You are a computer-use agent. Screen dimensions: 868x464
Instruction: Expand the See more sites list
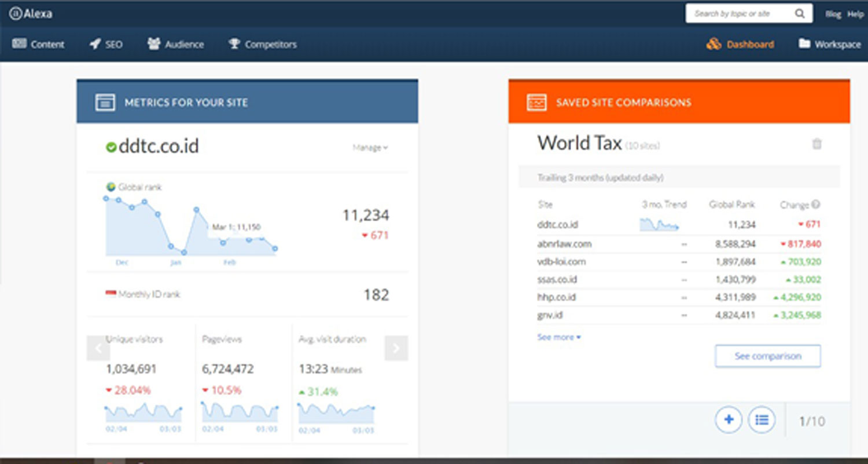pos(558,337)
